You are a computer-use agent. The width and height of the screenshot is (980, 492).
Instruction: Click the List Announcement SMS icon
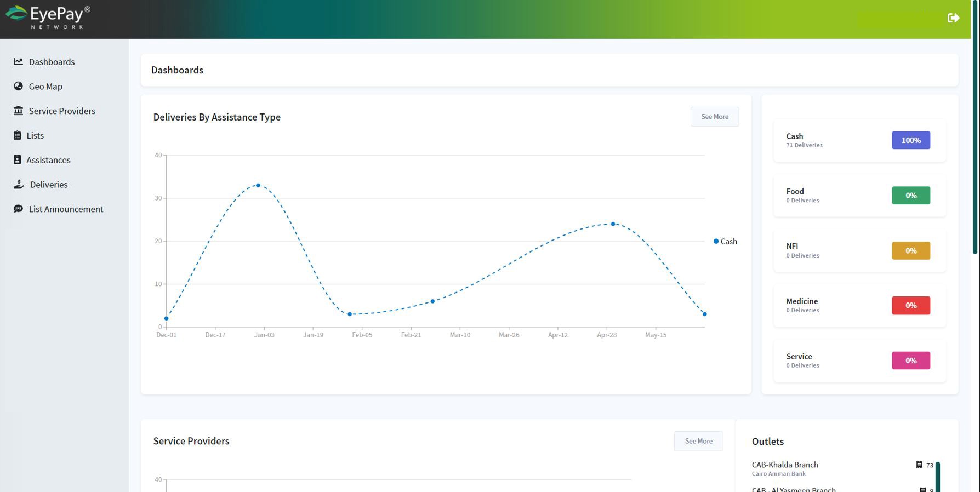pyautogui.click(x=18, y=209)
